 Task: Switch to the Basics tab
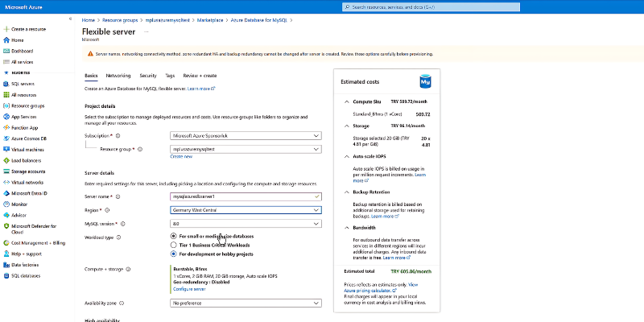tap(91, 76)
